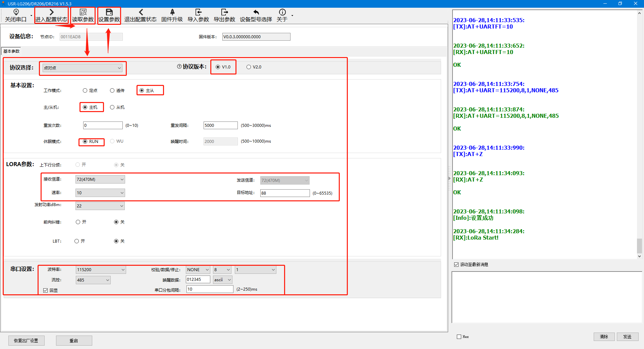Click the send message text area
Screen dimensions: 644x349
(x=547, y=297)
